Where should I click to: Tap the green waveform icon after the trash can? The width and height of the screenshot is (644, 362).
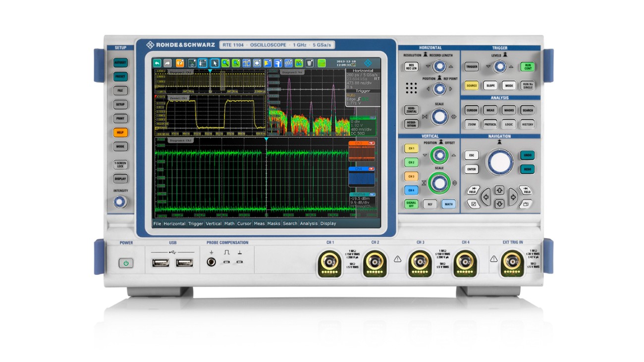pyautogui.click(x=322, y=63)
